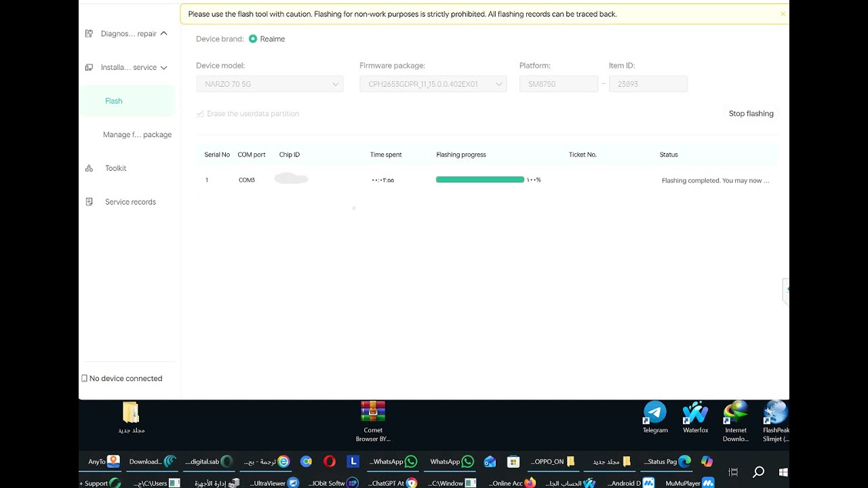Click the Flashing completed status text
The height and width of the screenshot is (488, 868).
[x=715, y=181]
